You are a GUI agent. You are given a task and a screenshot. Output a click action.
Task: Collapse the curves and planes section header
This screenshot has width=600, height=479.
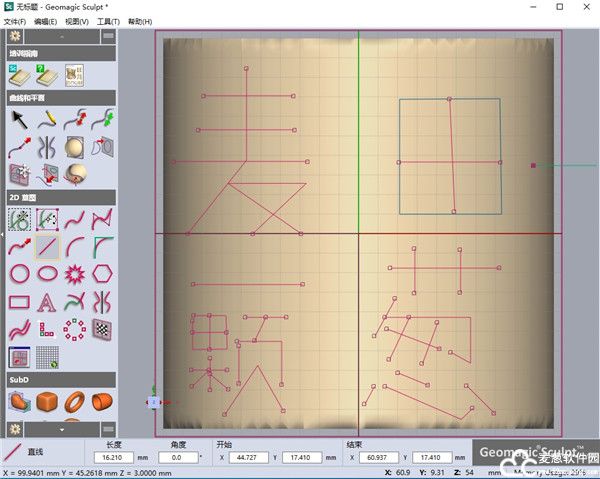61,98
